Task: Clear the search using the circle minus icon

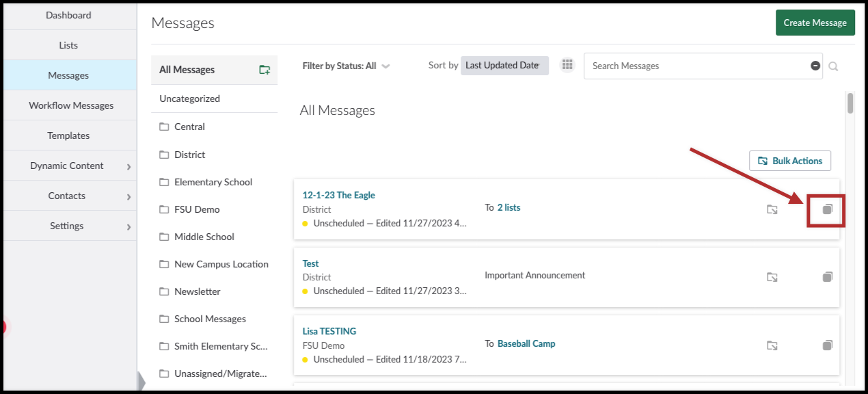Action: [x=815, y=66]
